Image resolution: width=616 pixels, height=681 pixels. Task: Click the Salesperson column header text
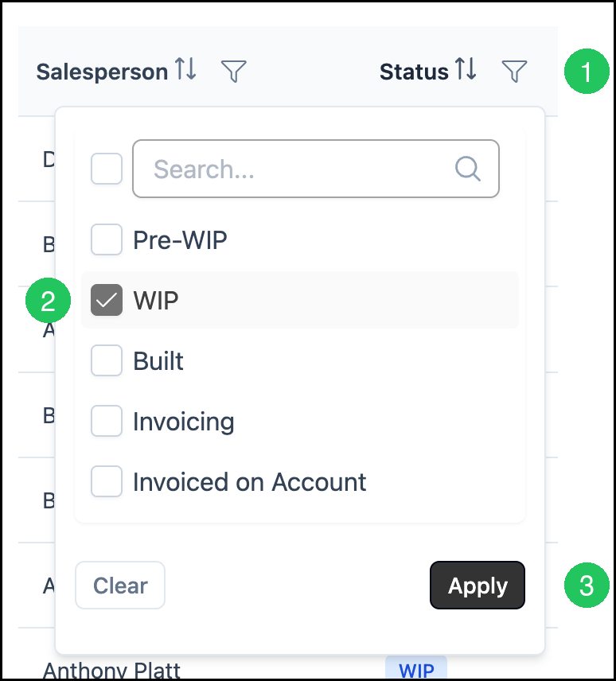[x=102, y=72]
